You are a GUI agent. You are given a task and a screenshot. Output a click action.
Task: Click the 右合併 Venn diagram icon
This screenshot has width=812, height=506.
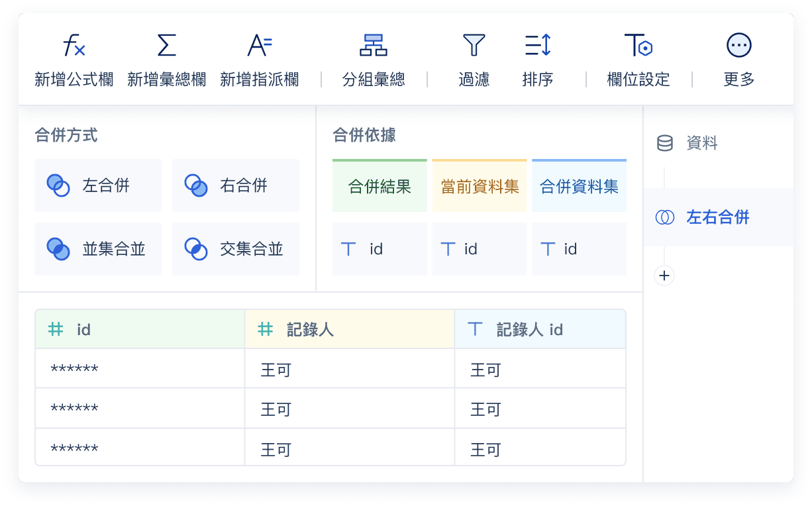click(196, 185)
